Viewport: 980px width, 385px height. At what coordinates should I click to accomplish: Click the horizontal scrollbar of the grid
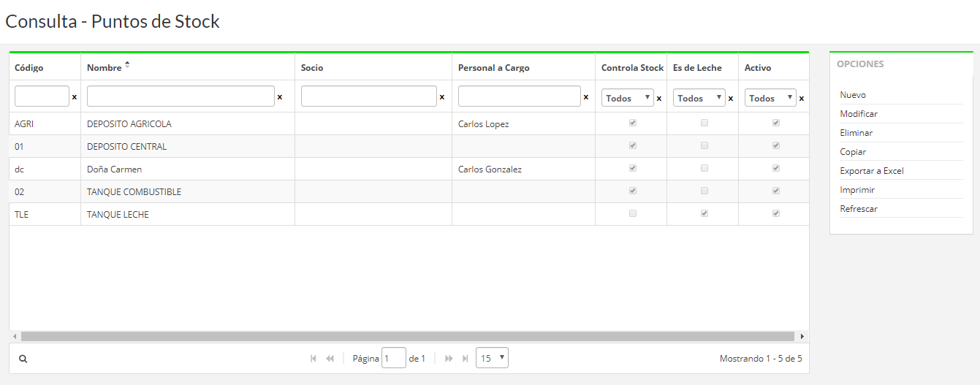[x=407, y=337]
